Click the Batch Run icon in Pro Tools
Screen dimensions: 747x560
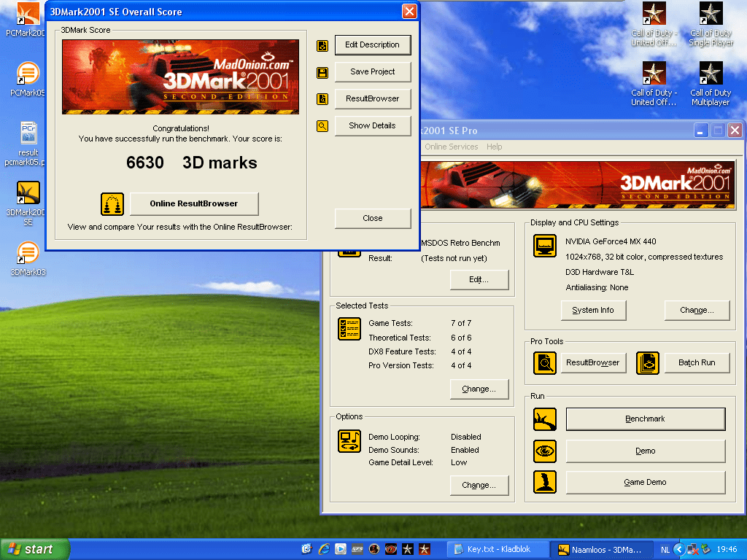[648, 363]
